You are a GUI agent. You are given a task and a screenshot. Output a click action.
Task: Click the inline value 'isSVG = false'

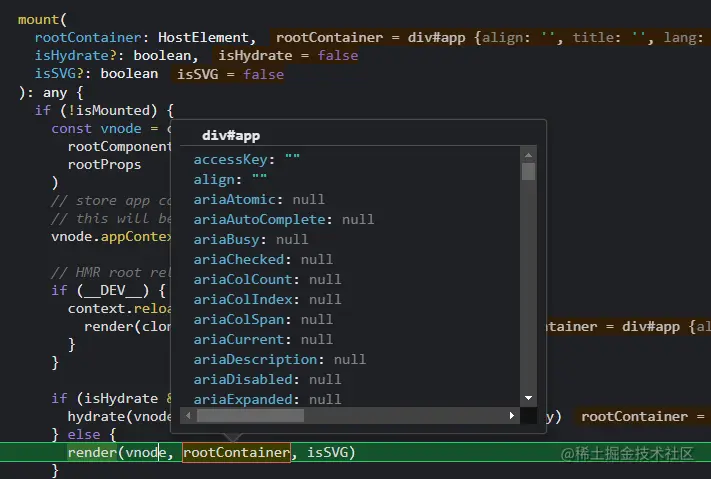[230, 74]
